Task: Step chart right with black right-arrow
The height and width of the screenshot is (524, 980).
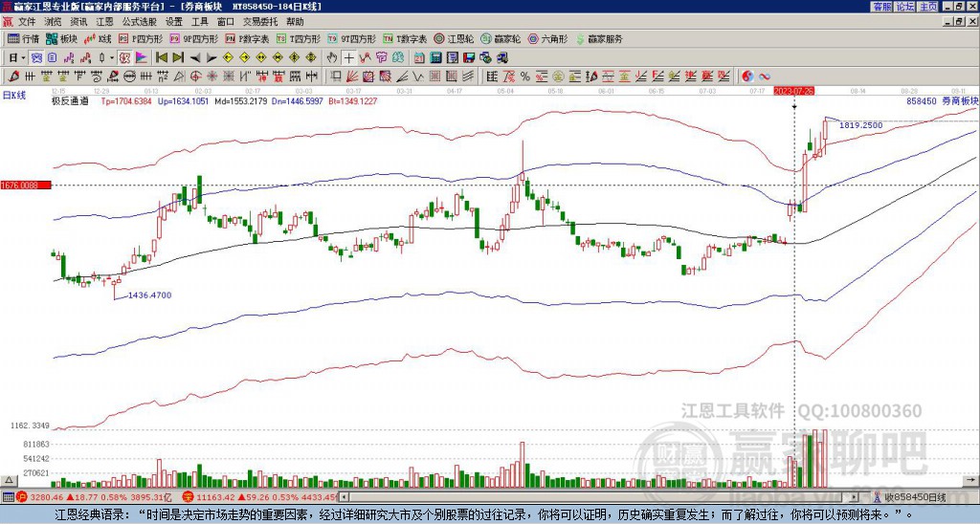Action: pyautogui.click(x=212, y=58)
